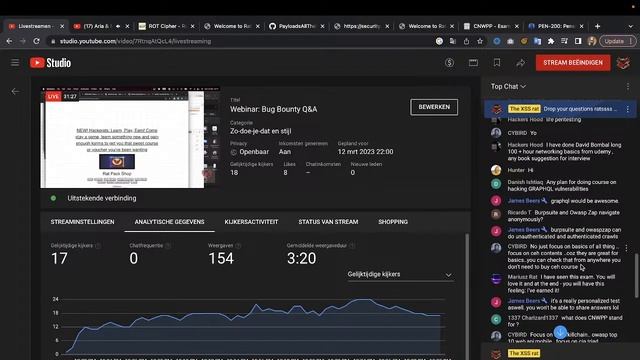The image size is (640, 360).
Task: Click the address bar URL field
Action: point(241,41)
